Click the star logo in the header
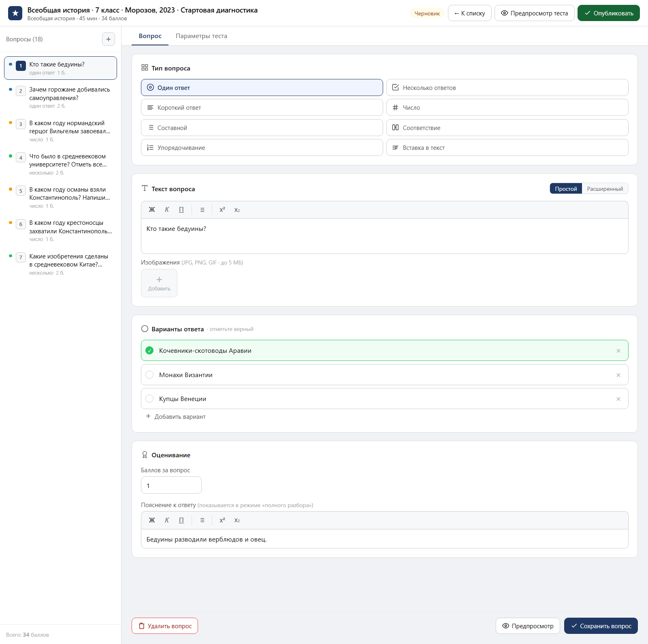The image size is (648, 644). click(x=15, y=13)
